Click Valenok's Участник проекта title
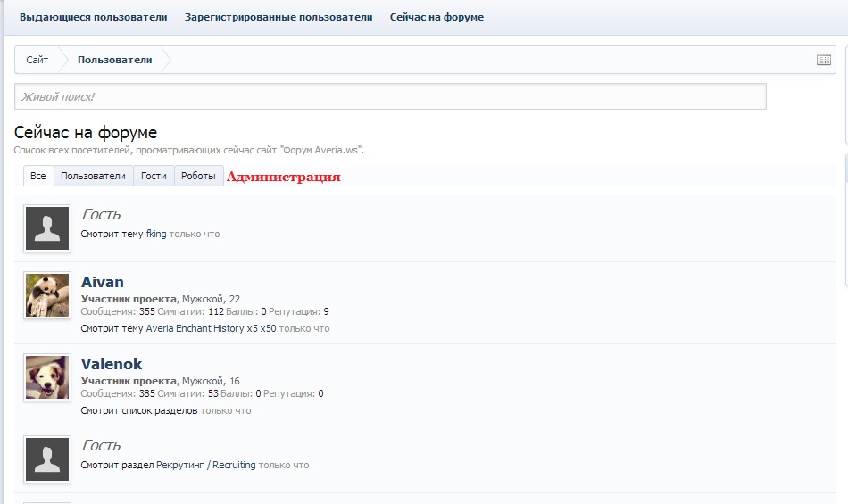Viewport: 848px width, 504px height. pyautogui.click(x=129, y=381)
